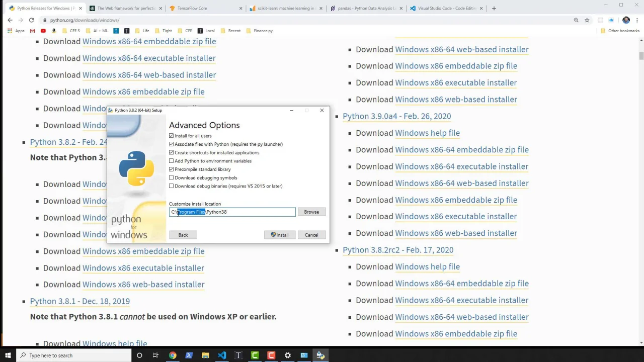Open Recent bookmarks folder
Image resolution: width=644 pixels, height=362 pixels.
click(x=230, y=31)
